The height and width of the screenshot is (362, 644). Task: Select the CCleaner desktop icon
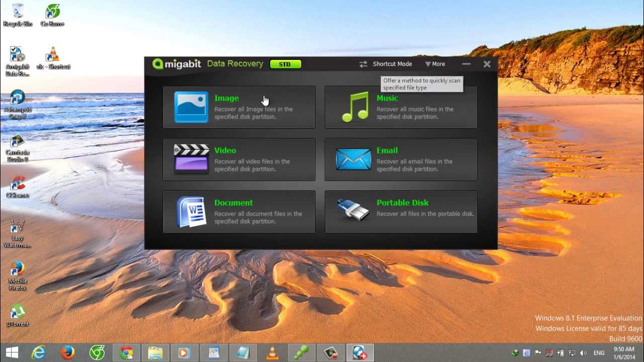[18, 186]
